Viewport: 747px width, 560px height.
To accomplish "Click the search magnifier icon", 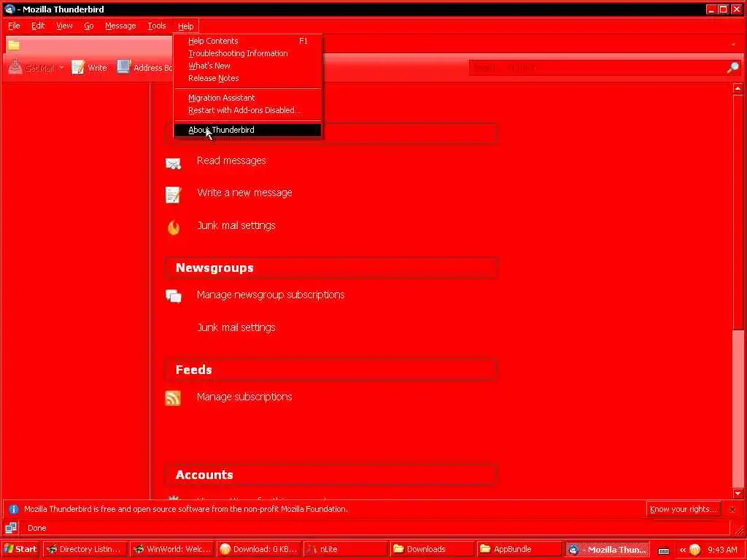I will tap(733, 68).
